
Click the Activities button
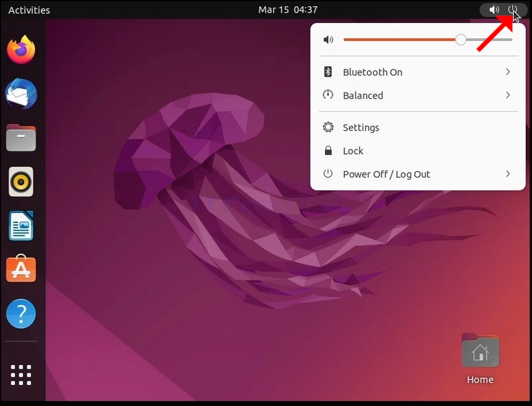[29, 10]
